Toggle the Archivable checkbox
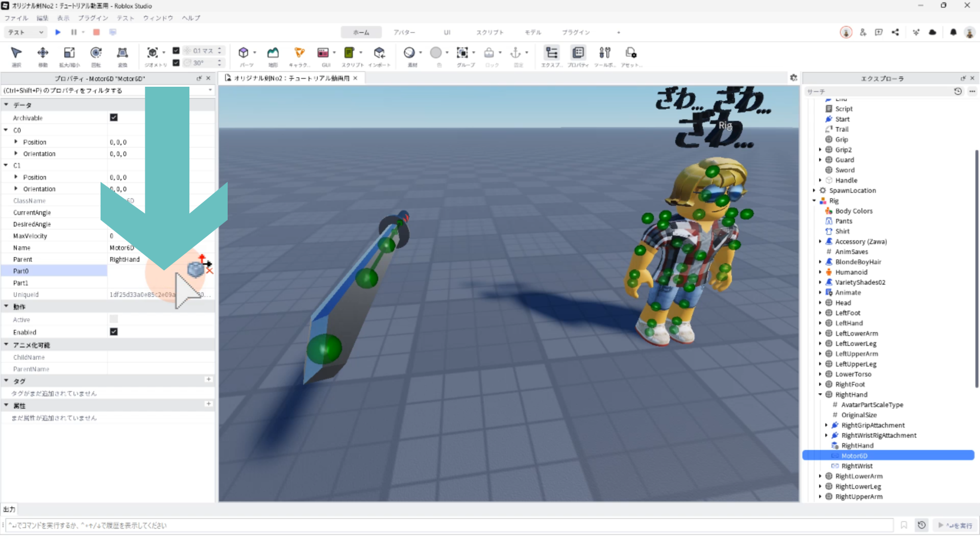The image size is (980, 551). pos(114,117)
